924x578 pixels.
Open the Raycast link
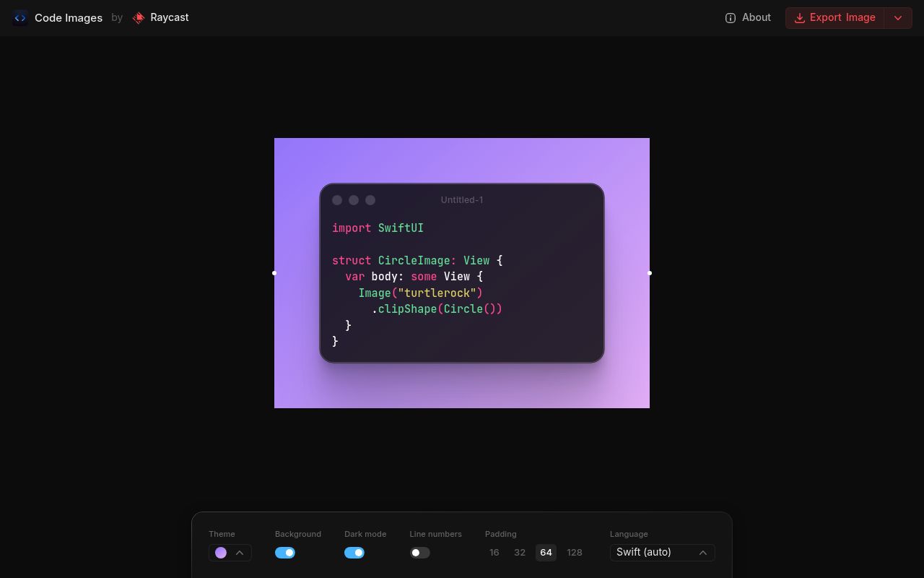click(x=169, y=18)
